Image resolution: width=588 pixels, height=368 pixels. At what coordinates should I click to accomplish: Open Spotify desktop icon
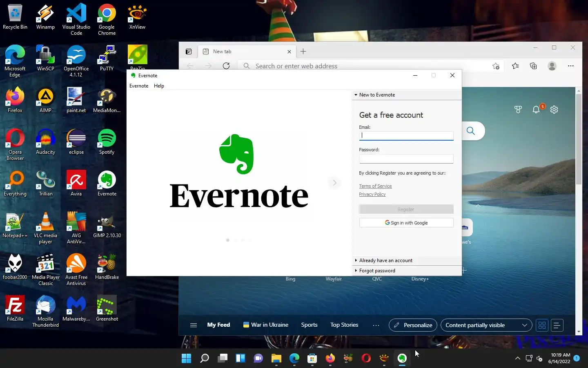[107, 142]
